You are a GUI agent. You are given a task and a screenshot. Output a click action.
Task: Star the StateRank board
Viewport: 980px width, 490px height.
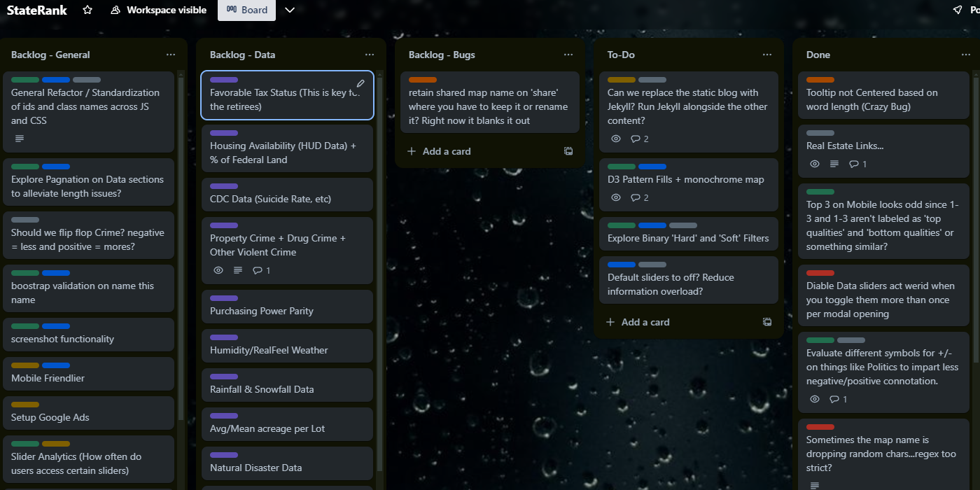[86, 10]
